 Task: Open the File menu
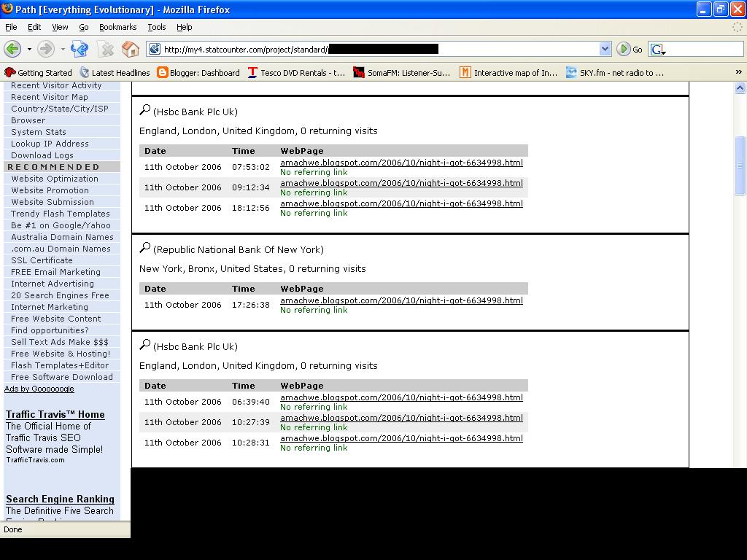tap(11, 27)
